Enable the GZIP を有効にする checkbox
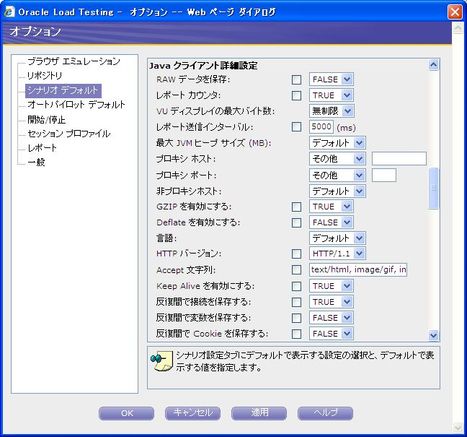Image resolution: width=467 pixels, height=437 pixels. 296,207
